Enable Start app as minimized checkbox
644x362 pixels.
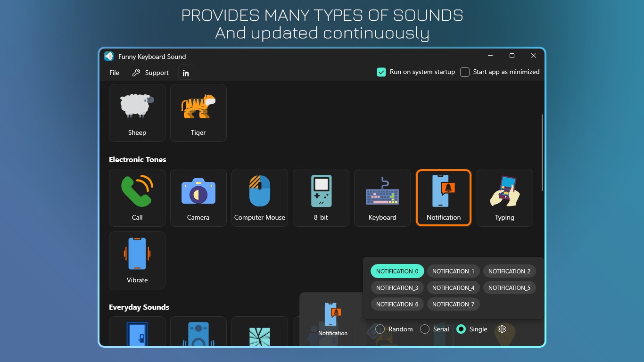click(465, 72)
